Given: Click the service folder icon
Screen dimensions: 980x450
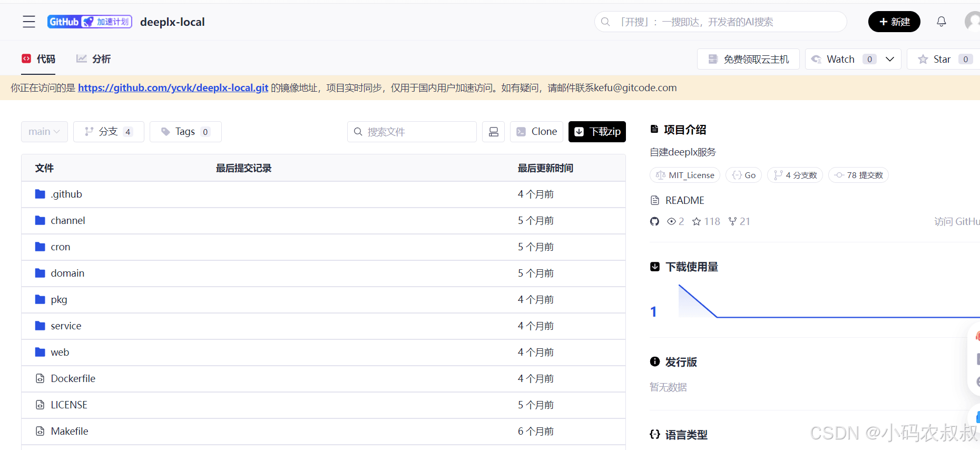Looking at the screenshot, I should coord(40,326).
